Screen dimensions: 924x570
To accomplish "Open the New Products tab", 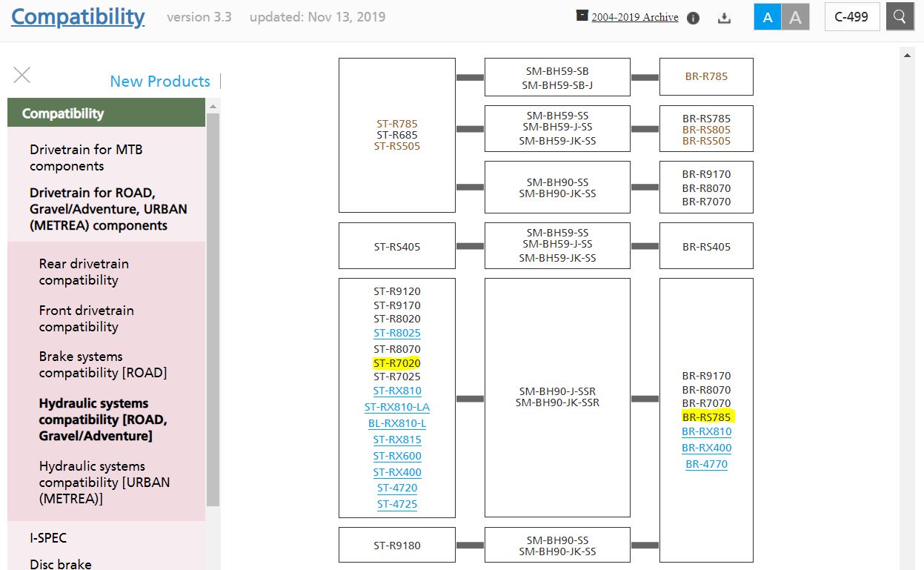I will (x=160, y=82).
